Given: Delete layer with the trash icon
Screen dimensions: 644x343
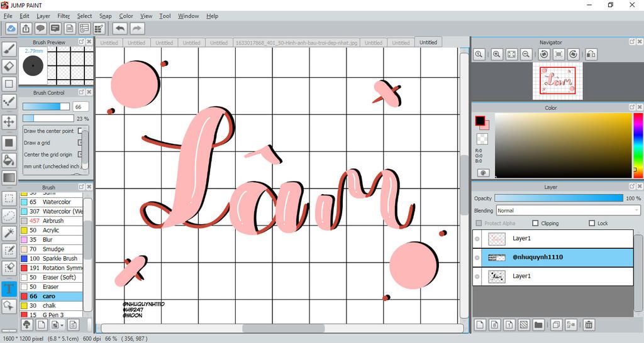Looking at the screenshot, I should 589,325.
